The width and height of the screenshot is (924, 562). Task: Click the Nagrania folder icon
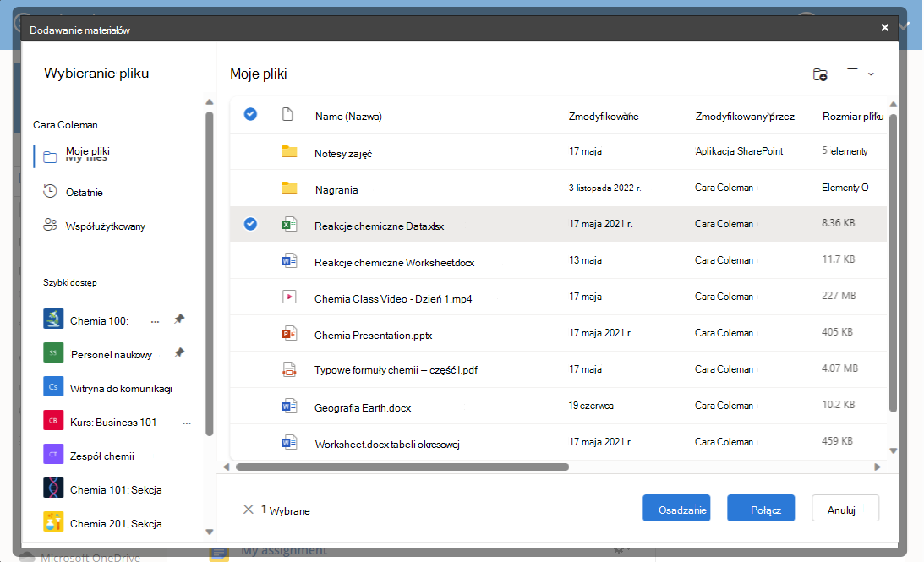point(289,188)
